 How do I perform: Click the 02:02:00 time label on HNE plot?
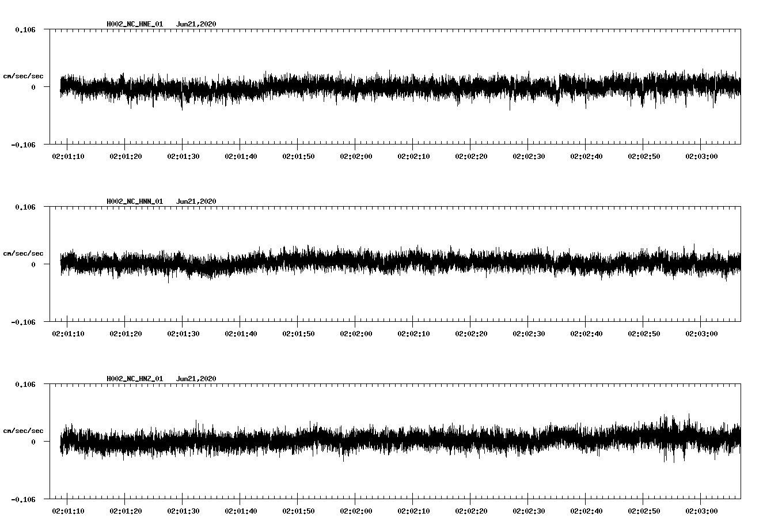[x=356, y=157]
